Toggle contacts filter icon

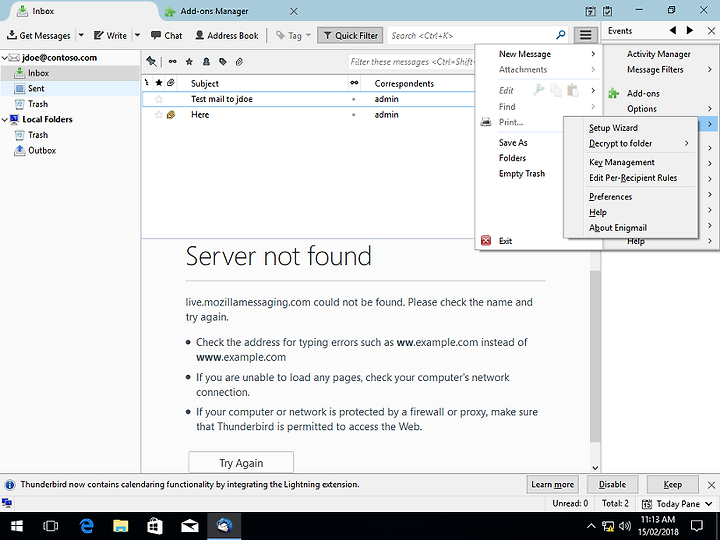(x=206, y=62)
